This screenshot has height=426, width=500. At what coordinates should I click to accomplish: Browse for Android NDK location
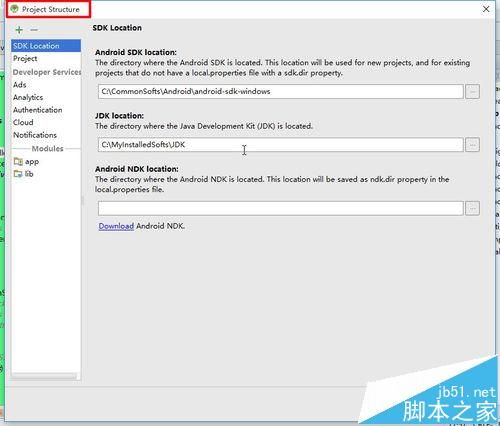click(x=472, y=208)
